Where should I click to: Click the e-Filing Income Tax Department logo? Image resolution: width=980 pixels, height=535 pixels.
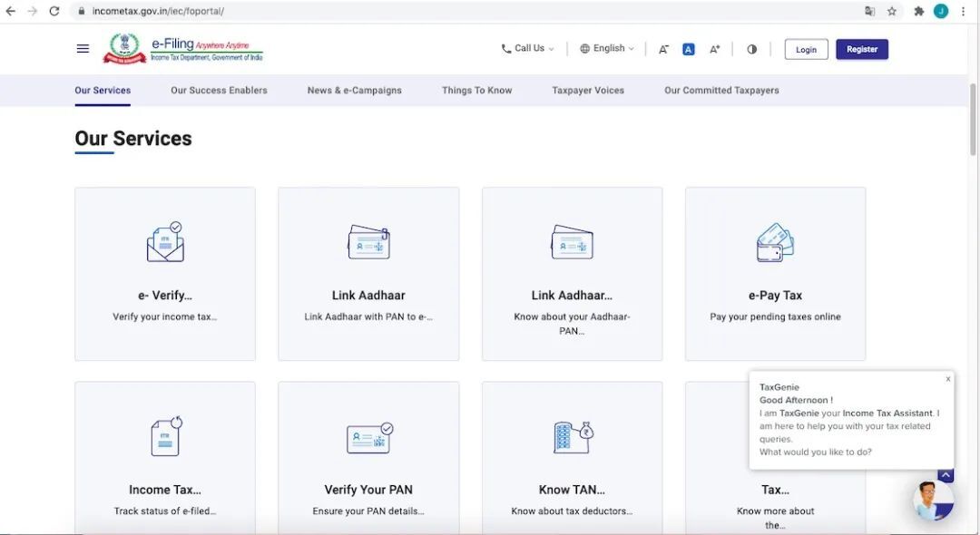(182, 48)
